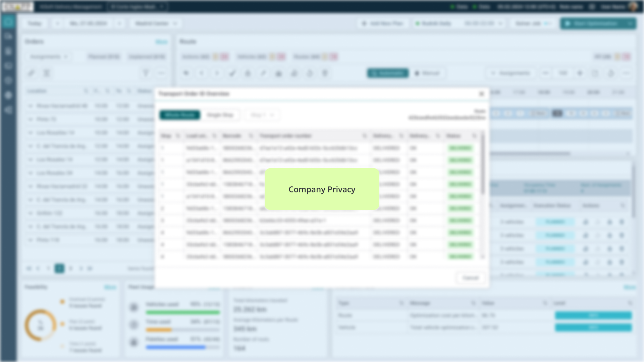The width and height of the screenshot is (644, 362).
Task: Open the Madrid Center depot dropdown
Action: 156,23
